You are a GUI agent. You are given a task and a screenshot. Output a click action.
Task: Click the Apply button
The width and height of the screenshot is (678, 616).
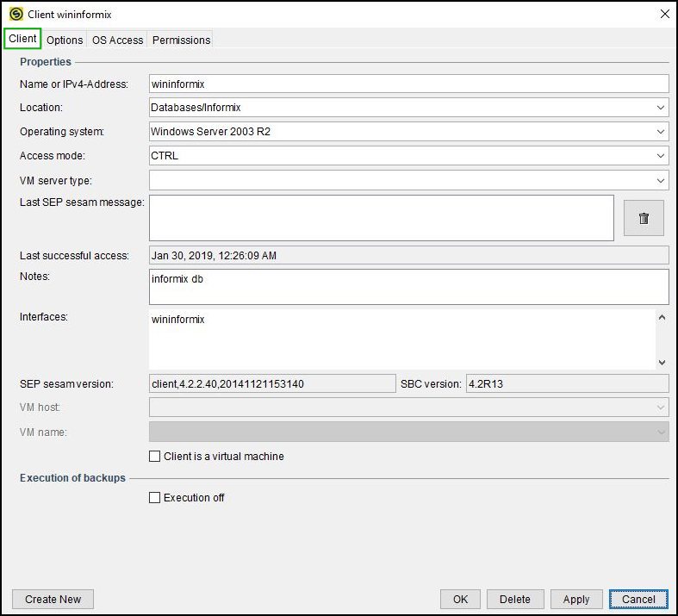576,599
